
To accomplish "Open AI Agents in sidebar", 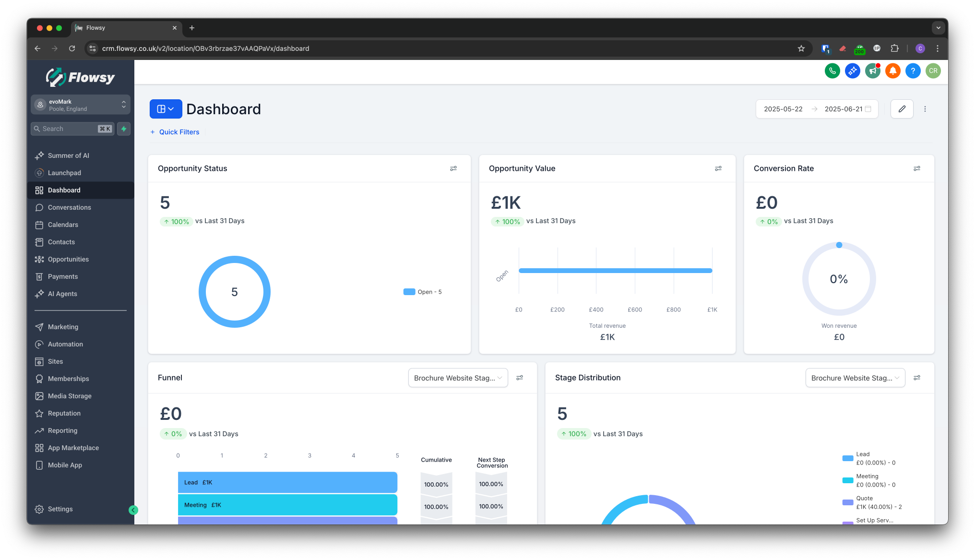I will pyautogui.click(x=81, y=294).
